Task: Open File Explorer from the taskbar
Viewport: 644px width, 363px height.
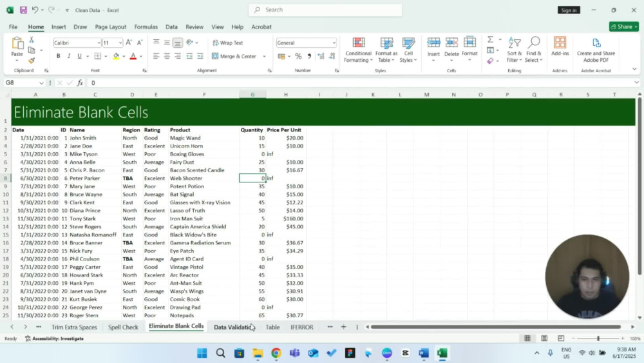Action: coord(258,353)
